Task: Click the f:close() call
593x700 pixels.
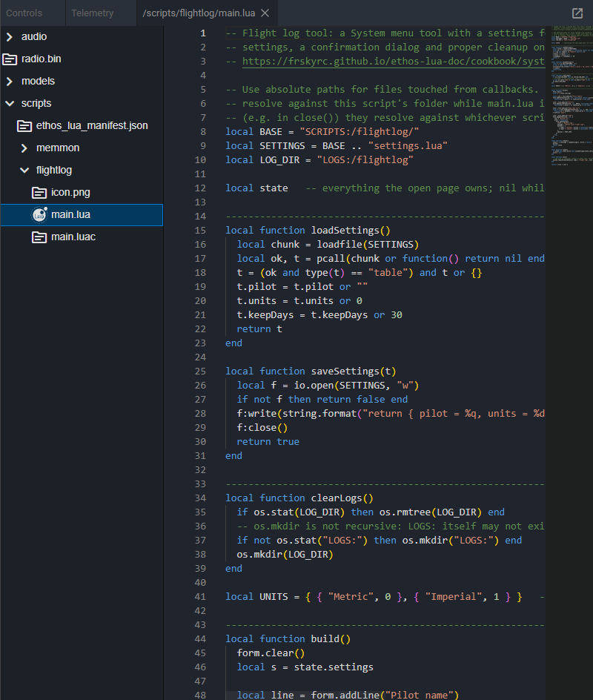Action: coord(262,428)
